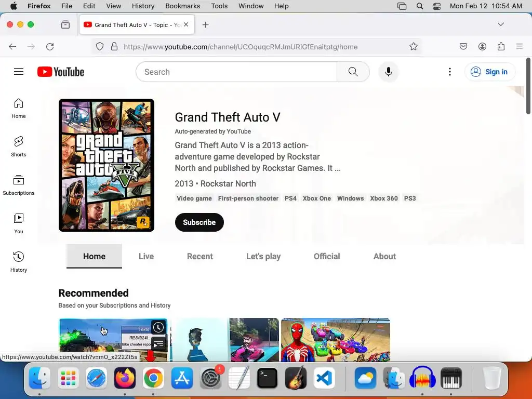
Task: Select the channel Home tab
Action: pos(95,257)
